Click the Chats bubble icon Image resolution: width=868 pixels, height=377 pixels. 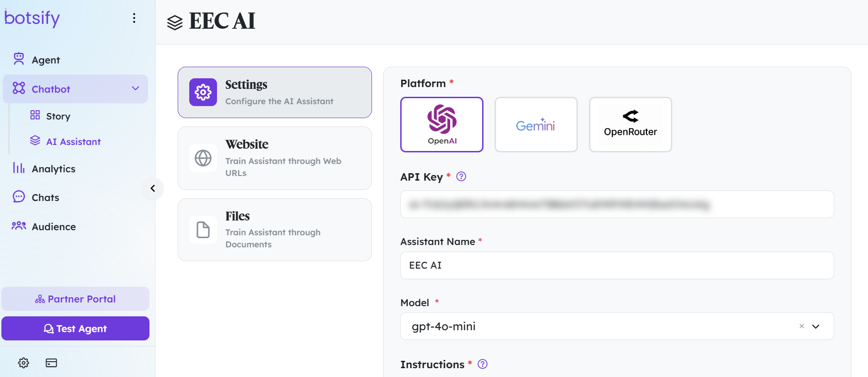coord(19,196)
